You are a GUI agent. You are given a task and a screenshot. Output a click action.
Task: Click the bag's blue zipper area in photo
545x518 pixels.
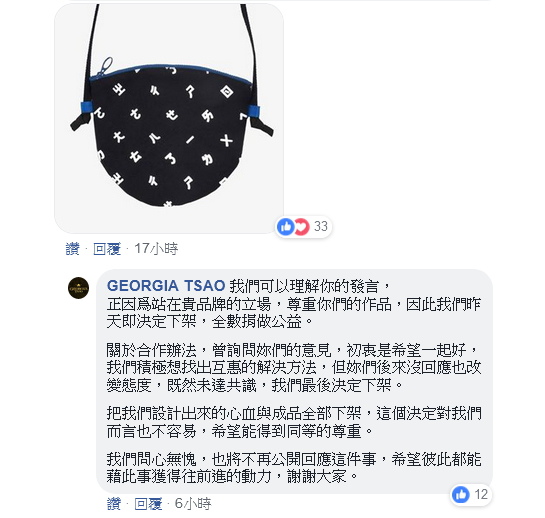click(x=170, y=71)
